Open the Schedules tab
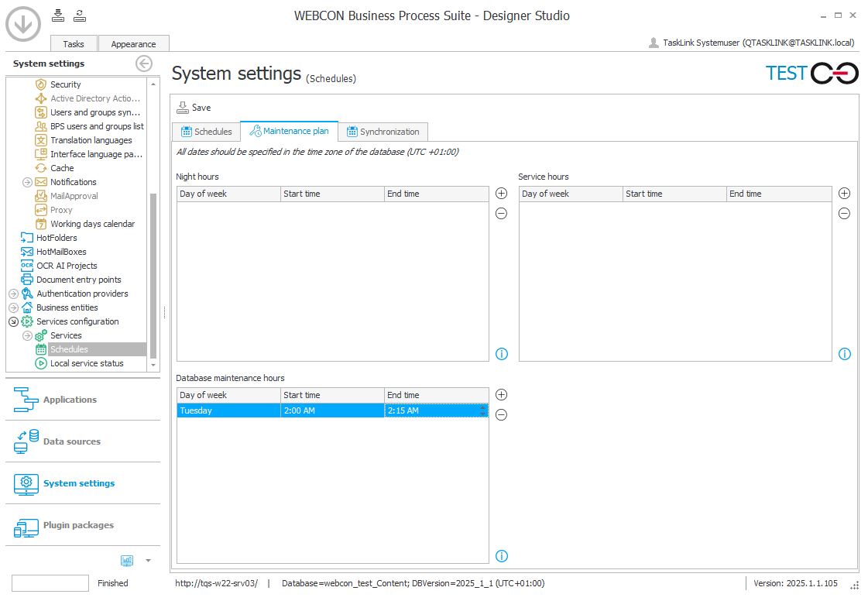Image resolution: width=868 pixels, height=601 pixels. pyautogui.click(x=207, y=132)
